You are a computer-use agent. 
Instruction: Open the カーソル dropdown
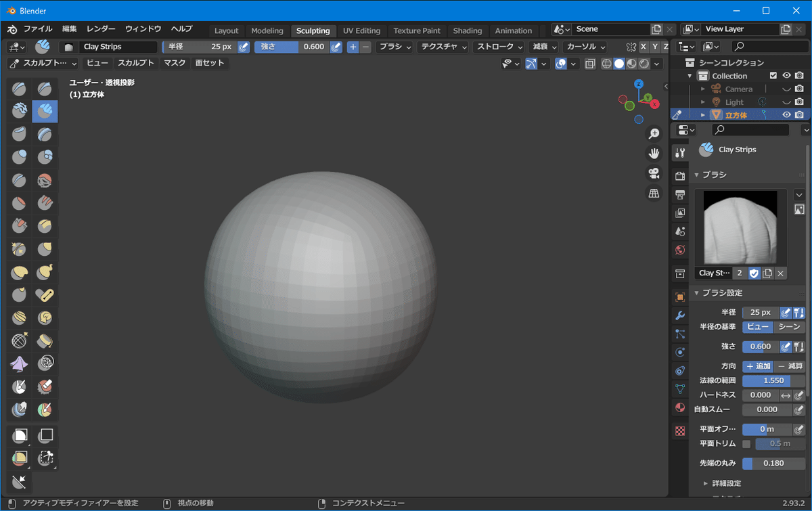585,47
